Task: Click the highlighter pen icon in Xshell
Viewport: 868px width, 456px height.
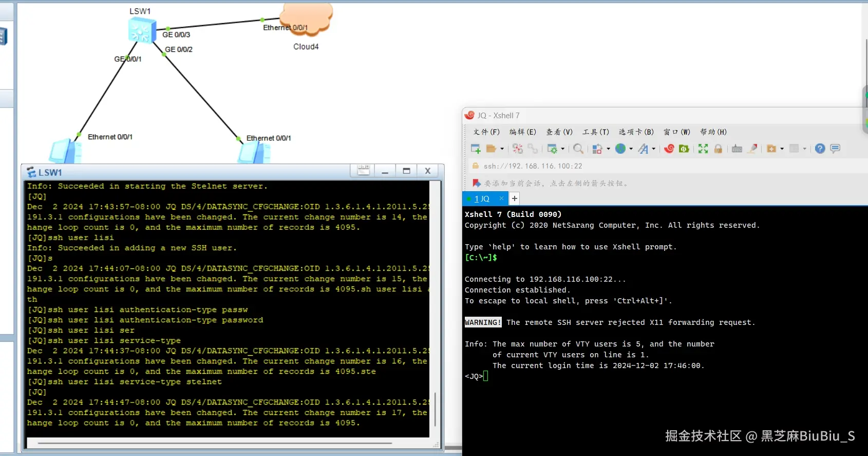Action: (x=752, y=149)
